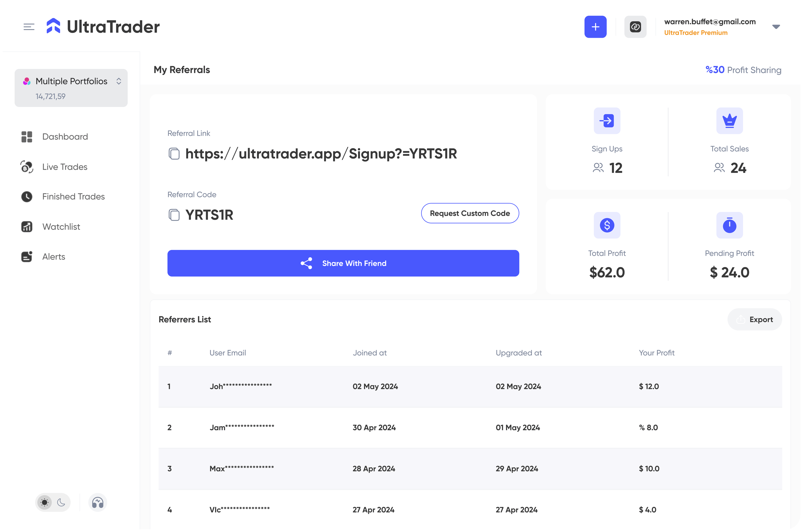Screen dimensions: 803x532
Task: Open support via the headphones icon
Action: point(98,503)
